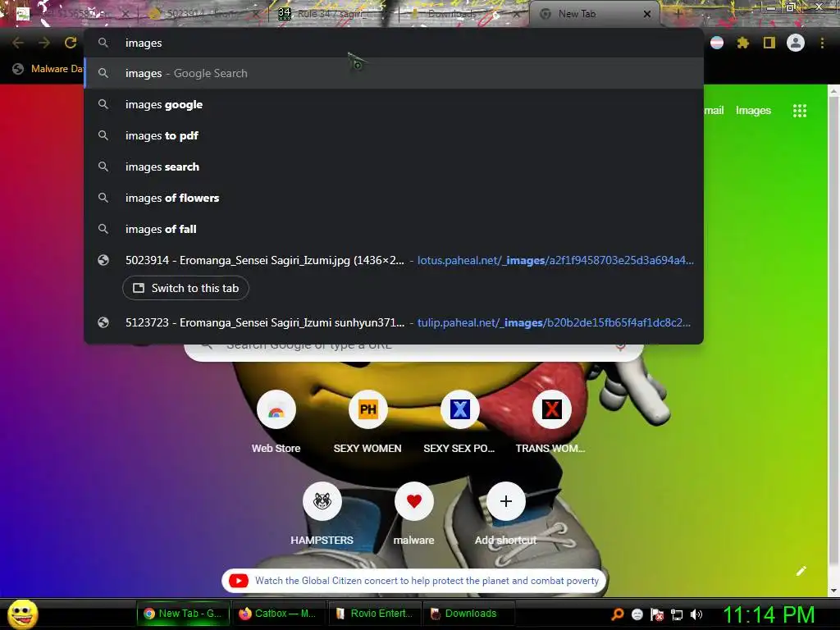Open the Chrome extensions puzzle icon
Viewport: 840px width, 630px height.
[742, 43]
